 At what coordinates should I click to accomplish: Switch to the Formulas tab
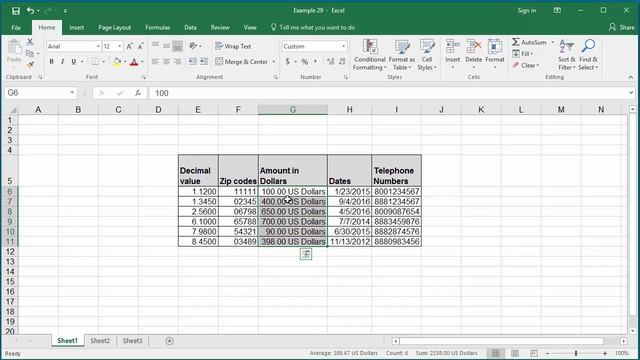coord(158,27)
